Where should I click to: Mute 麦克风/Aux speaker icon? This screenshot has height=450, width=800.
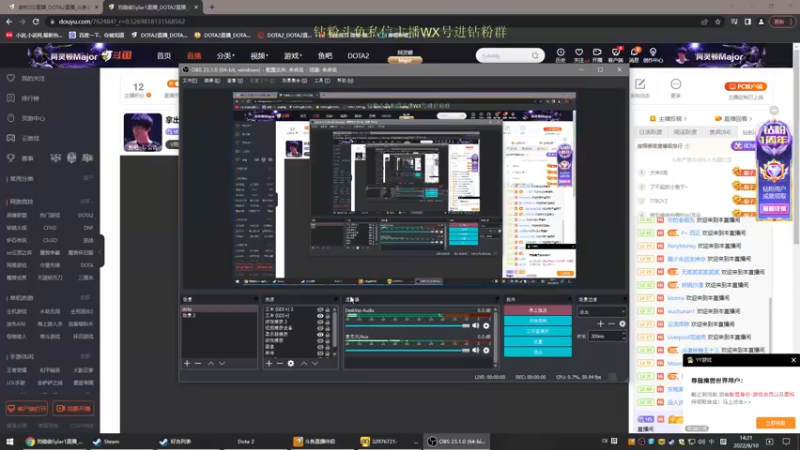coord(476,350)
